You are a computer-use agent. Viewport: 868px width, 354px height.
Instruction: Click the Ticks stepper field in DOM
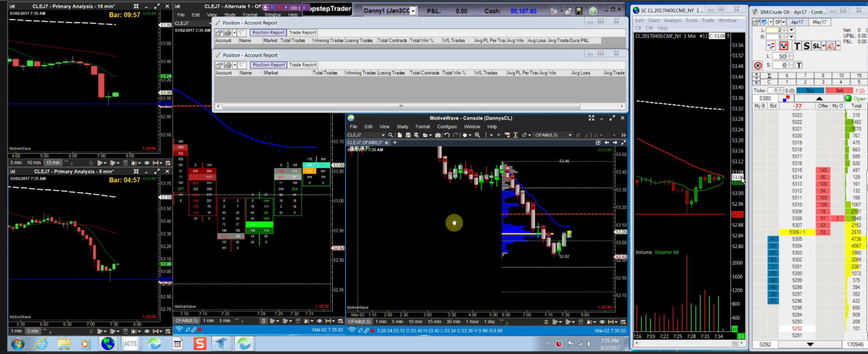[776, 91]
